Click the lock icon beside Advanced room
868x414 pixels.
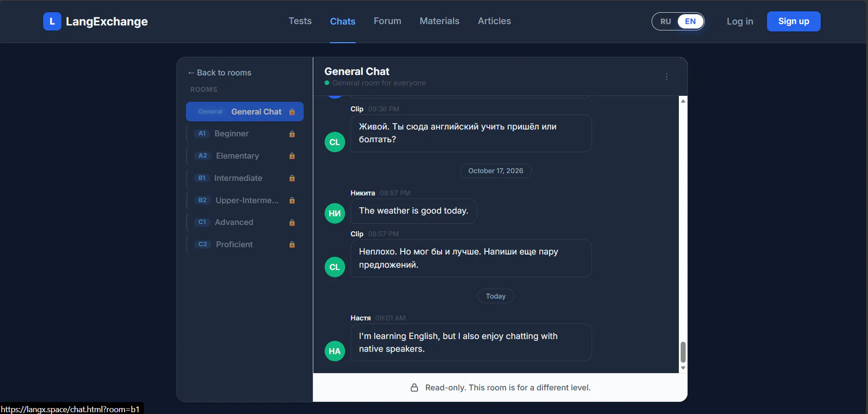point(292,223)
